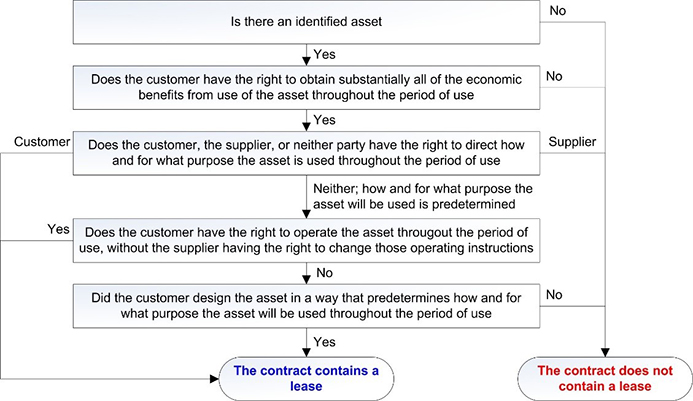Select the 'right to operate the asset' box
Viewport: 693px width, 401px height.
[x=306, y=240]
